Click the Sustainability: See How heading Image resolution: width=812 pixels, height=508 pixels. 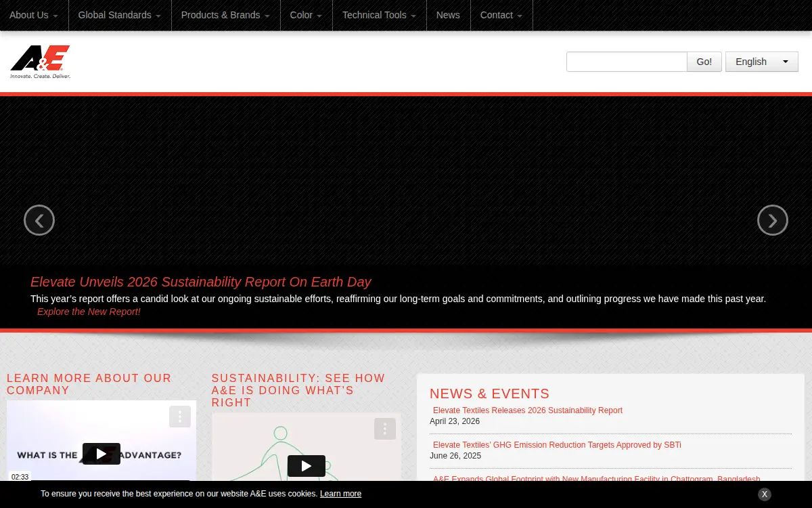(298, 390)
